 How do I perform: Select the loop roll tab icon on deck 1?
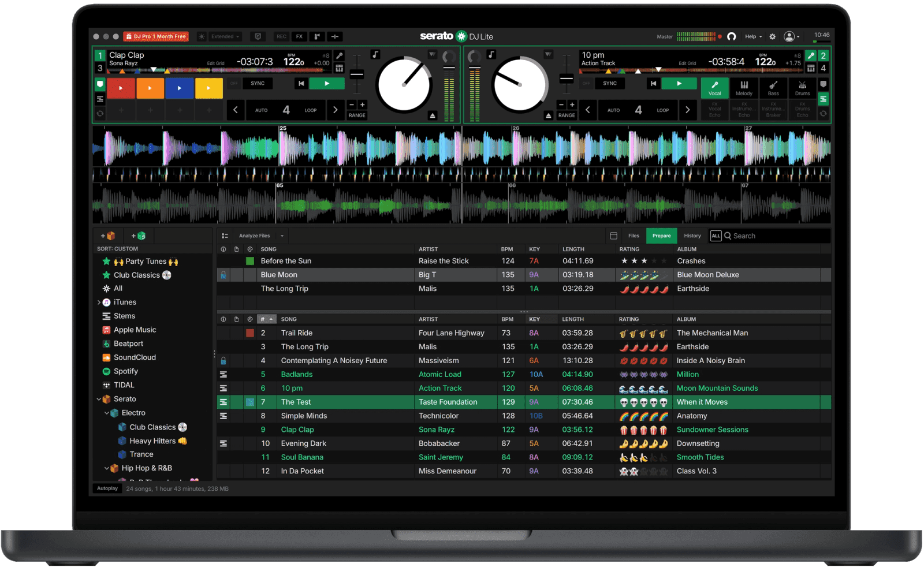tap(100, 114)
